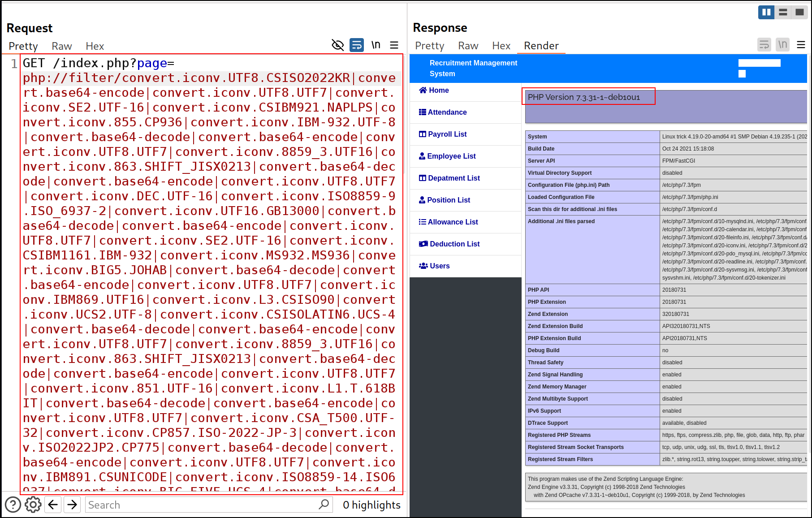The height and width of the screenshot is (518, 812).
Task: Click the Users sidebar icon
Action: (x=423, y=266)
